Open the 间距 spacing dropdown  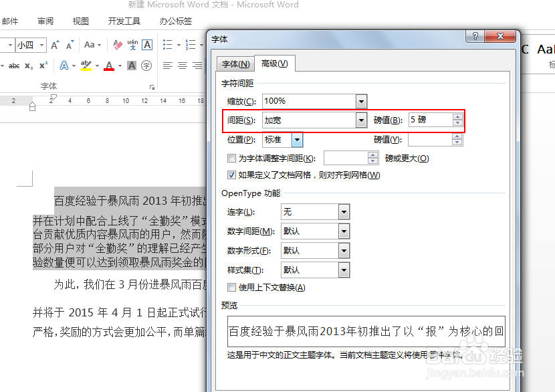pyautogui.click(x=361, y=121)
